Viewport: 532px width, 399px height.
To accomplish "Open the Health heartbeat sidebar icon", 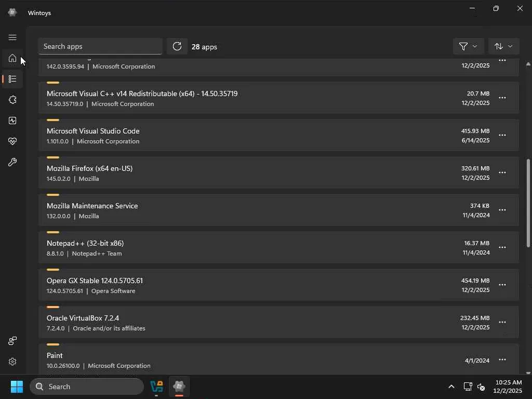I will point(12,141).
